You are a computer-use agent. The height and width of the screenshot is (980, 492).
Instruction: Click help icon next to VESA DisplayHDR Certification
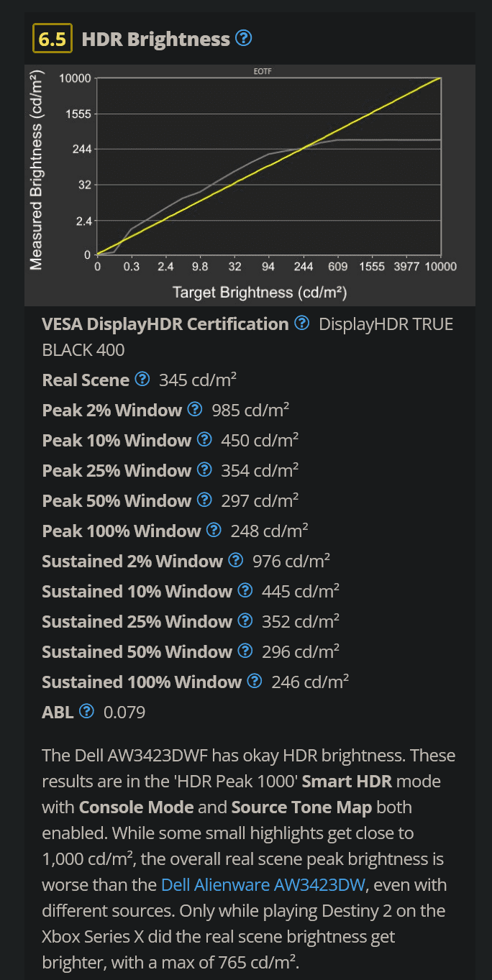pyautogui.click(x=303, y=323)
